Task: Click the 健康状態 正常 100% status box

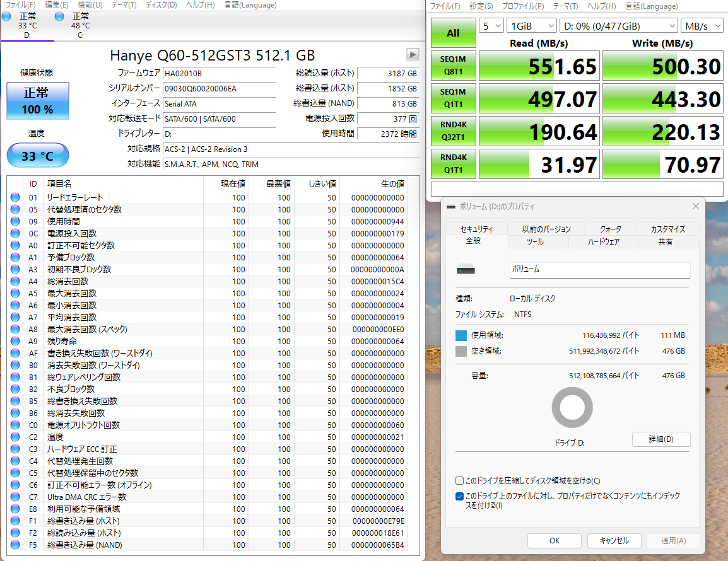Action: (37, 100)
